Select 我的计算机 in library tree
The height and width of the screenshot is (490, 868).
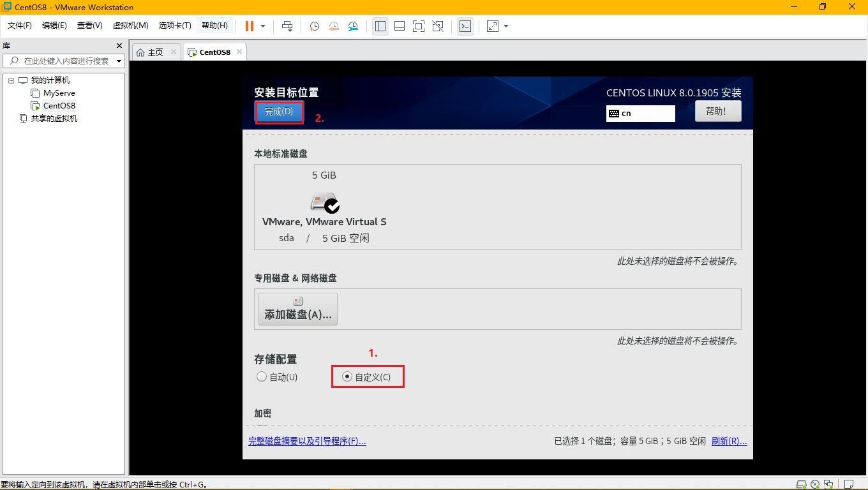[x=50, y=80]
